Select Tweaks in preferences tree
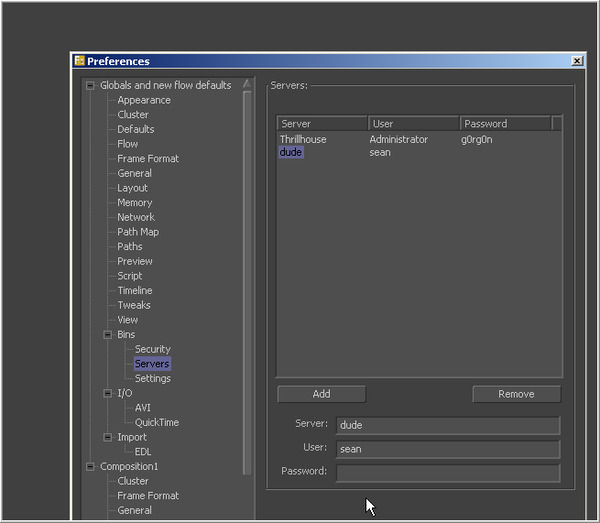Image resolution: width=600 pixels, height=523 pixels. pos(134,305)
